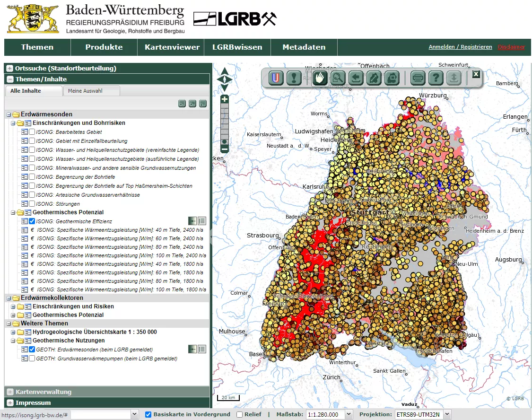Open the Projektion dropdown
532x420 pixels.
point(447,414)
